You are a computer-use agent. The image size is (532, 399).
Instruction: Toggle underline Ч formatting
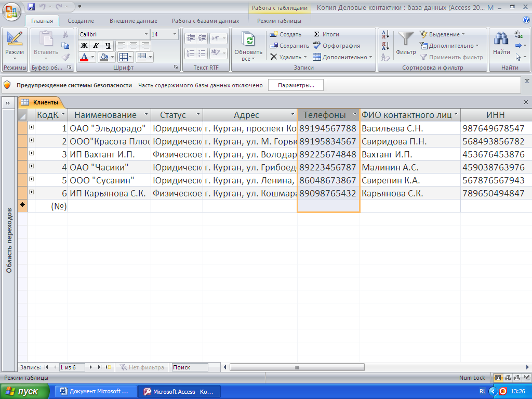[108, 46]
